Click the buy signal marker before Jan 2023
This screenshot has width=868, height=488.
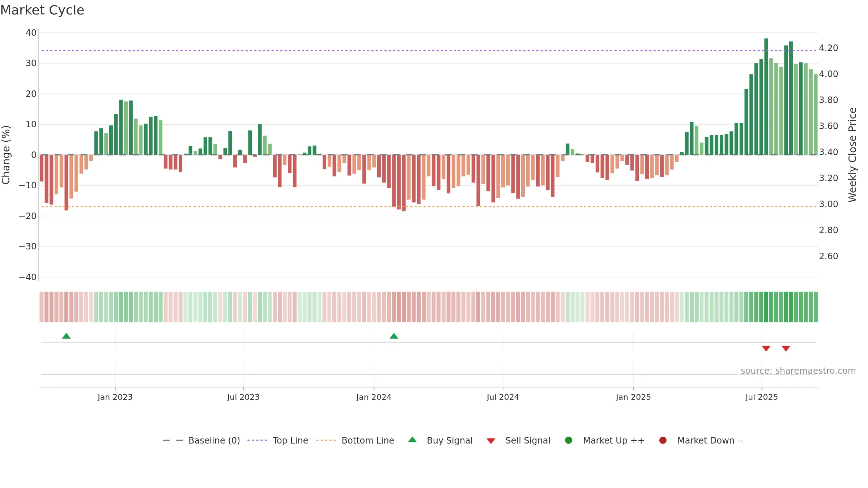point(66,336)
